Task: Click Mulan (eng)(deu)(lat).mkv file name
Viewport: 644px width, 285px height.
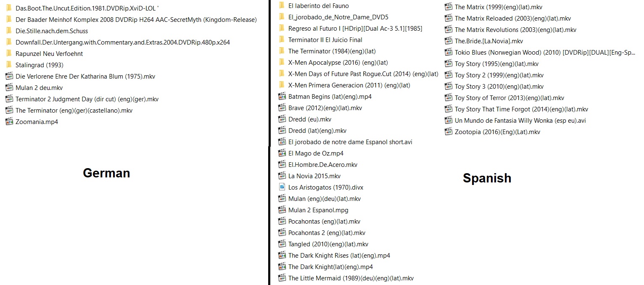Action: (325, 198)
